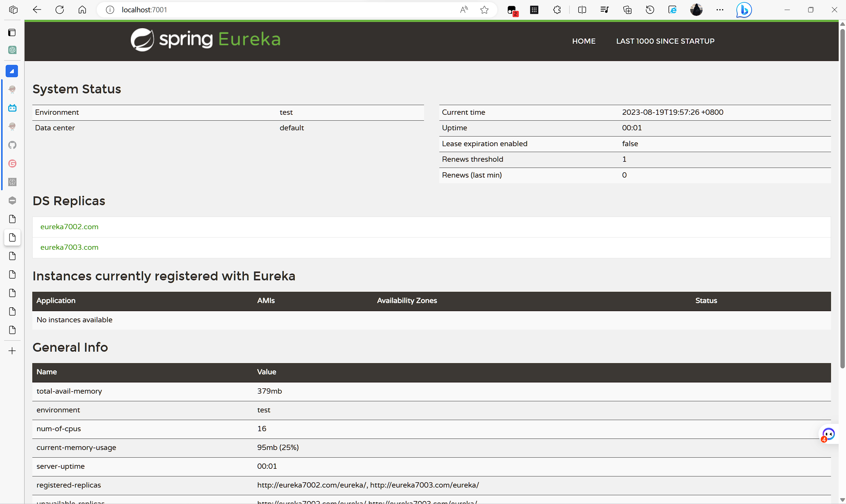Open the HOME navigation item
The width and height of the screenshot is (846, 504).
click(584, 41)
